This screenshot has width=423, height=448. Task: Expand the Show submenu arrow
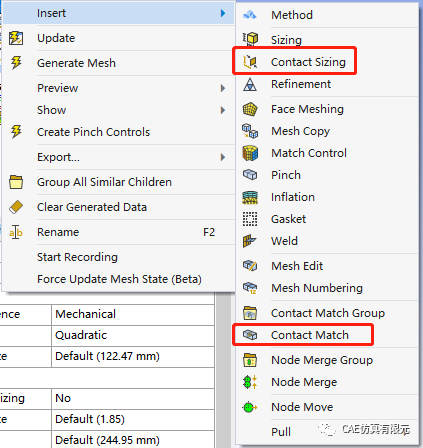223,110
